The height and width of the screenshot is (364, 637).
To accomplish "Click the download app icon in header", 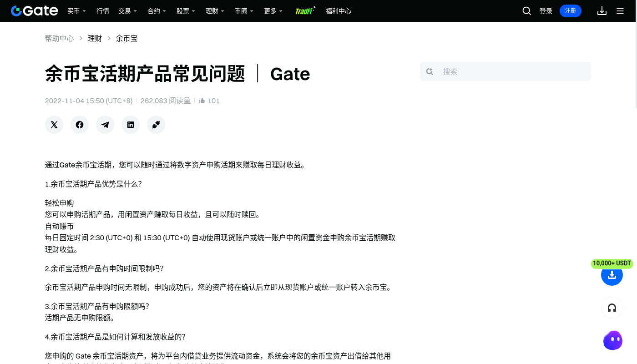I will [x=602, y=11].
